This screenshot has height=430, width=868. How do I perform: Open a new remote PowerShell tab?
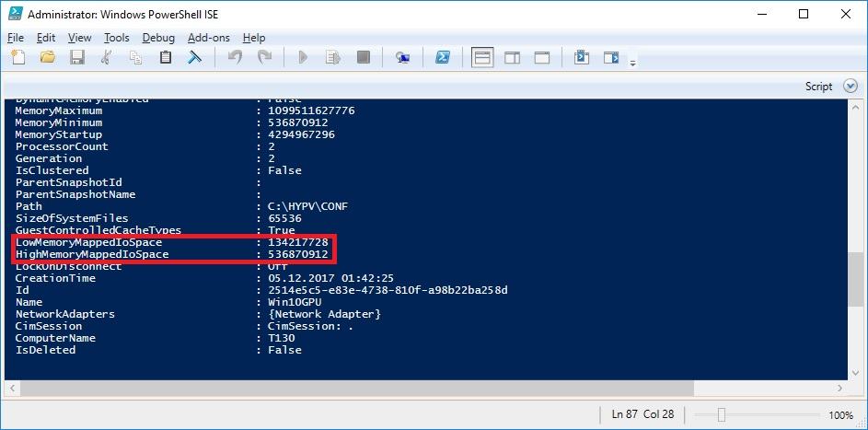pos(403,58)
